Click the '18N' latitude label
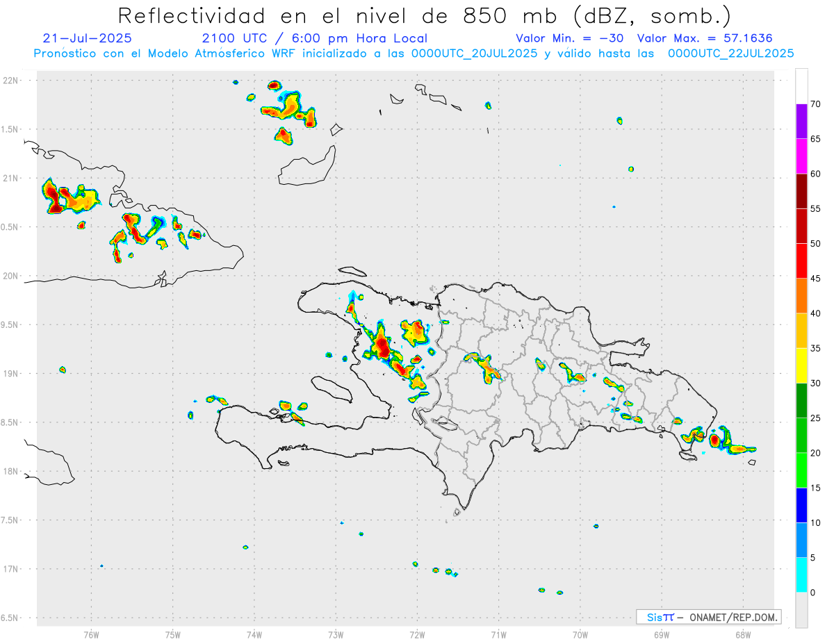 (x=12, y=471)
